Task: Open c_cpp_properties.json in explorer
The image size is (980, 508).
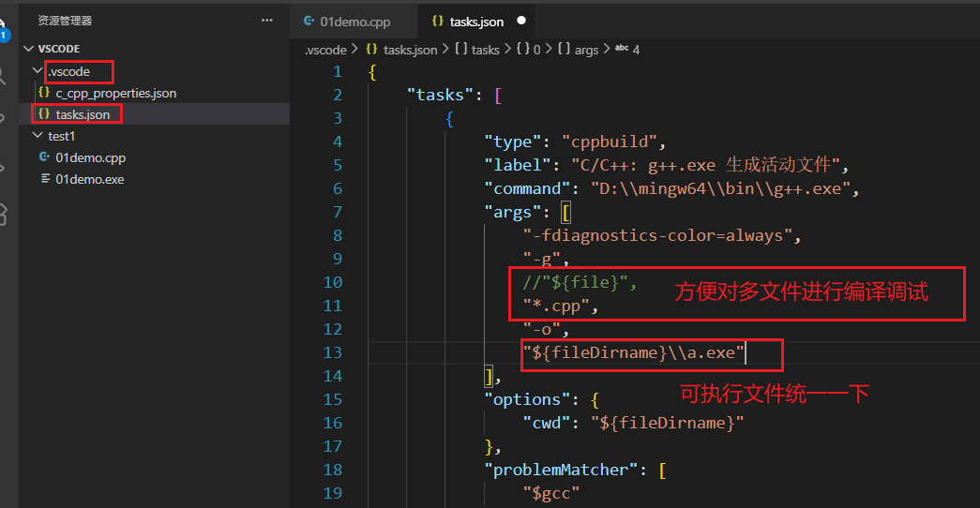Action: pyautogui.click(x=115, y=93)
